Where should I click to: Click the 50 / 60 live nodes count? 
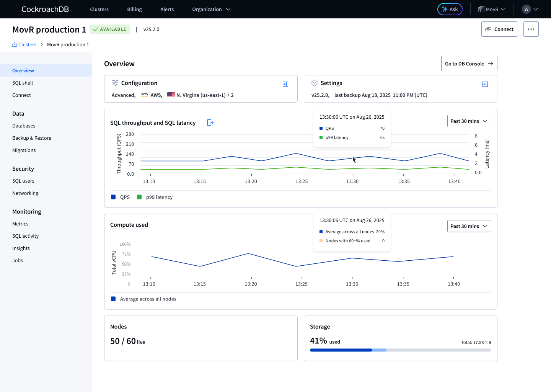[x=128, y=341]
